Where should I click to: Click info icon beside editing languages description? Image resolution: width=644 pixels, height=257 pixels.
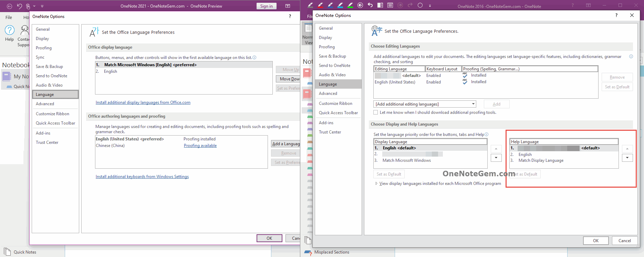click(631, 57)
